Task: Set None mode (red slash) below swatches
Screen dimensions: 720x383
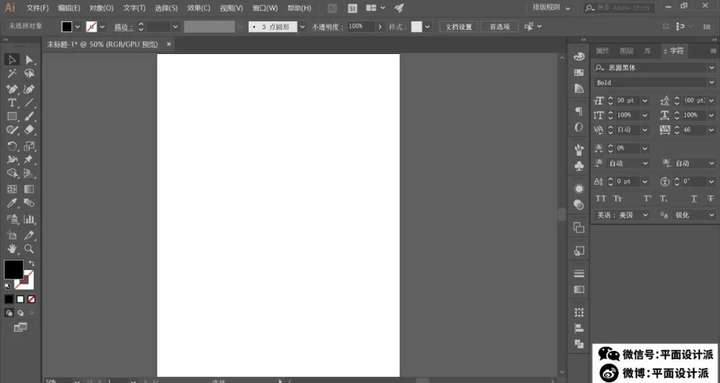Action: (31, 299)
